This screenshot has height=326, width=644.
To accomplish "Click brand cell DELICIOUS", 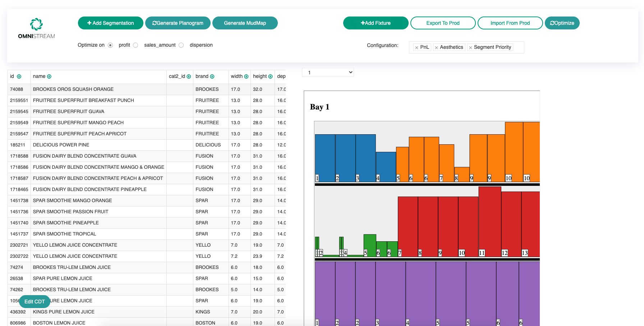I will click(211, 145).
